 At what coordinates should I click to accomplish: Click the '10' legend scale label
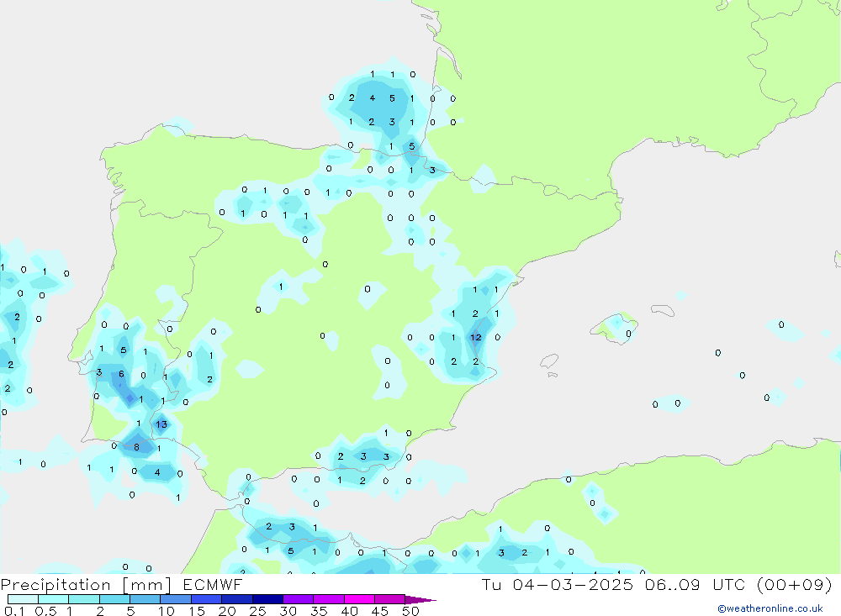point(167,611)
